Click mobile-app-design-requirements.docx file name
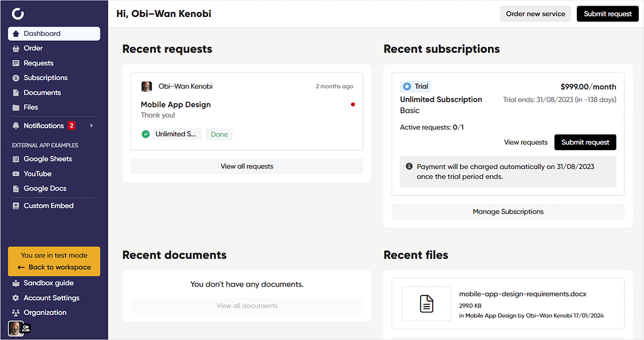Image resolution: width=644 pixels, height=340 pixels. click(x=523, y=294)
